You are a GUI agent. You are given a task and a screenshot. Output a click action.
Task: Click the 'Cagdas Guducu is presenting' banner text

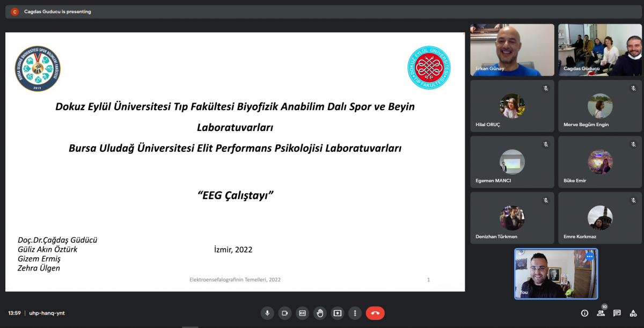57,12
